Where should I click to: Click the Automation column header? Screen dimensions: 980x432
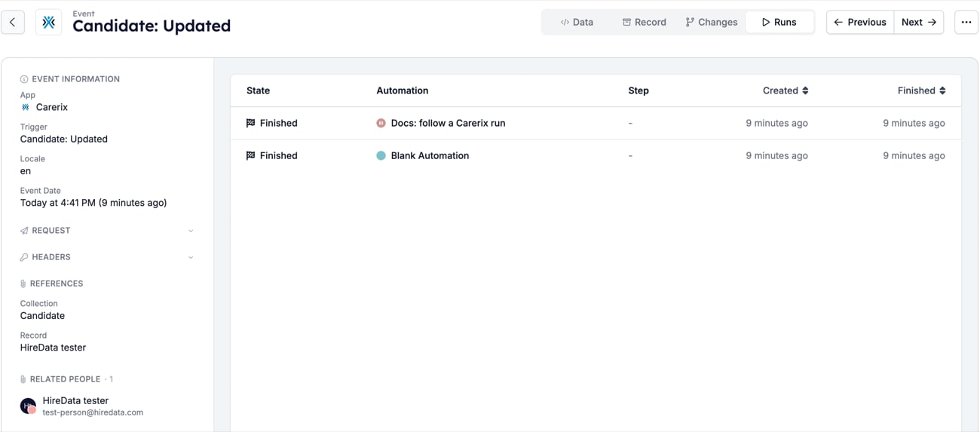[402, 90]
